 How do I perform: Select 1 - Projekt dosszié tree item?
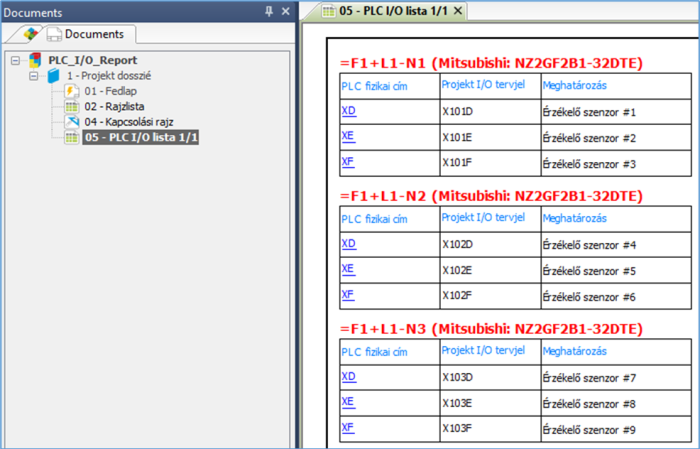(x=109, y=76)
